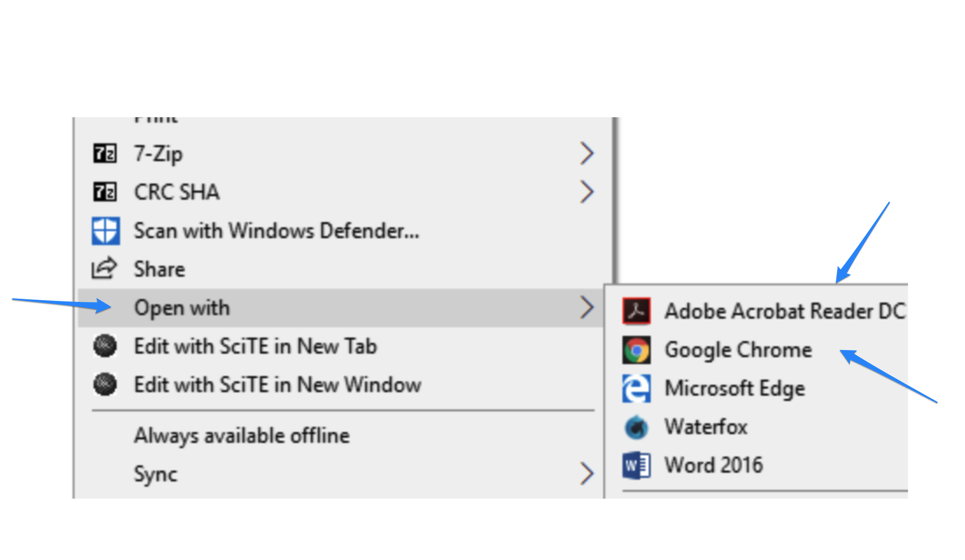Click the CRC SHA 7z icon
Image resolution: width=965 pixels, height=560 pixels.
[x=105, y=192]
